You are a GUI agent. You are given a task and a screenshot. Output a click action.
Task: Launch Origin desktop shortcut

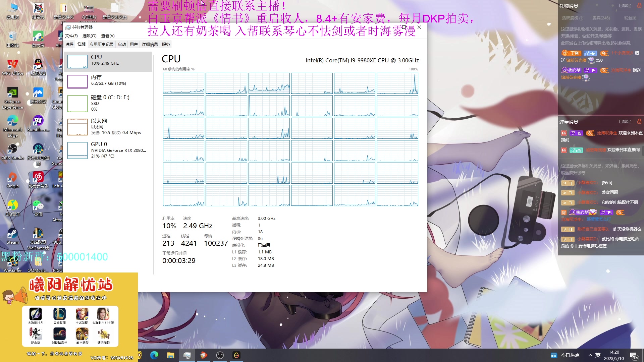13,177
